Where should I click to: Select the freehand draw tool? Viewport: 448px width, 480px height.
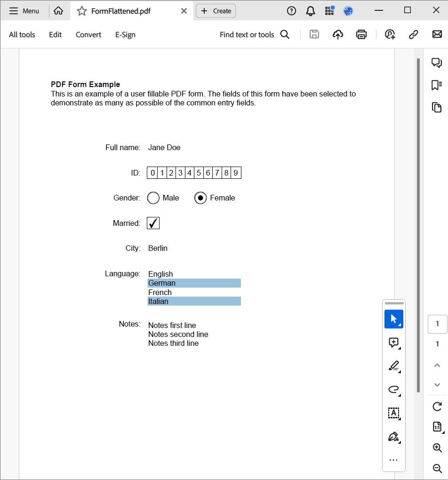point(394,389)
